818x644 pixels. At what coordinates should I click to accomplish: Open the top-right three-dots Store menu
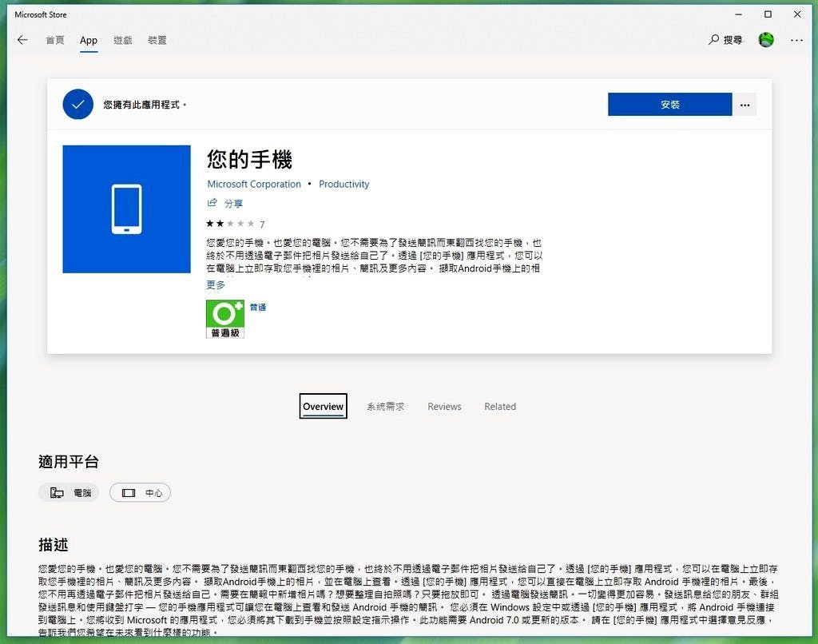[x=796, y=40]
